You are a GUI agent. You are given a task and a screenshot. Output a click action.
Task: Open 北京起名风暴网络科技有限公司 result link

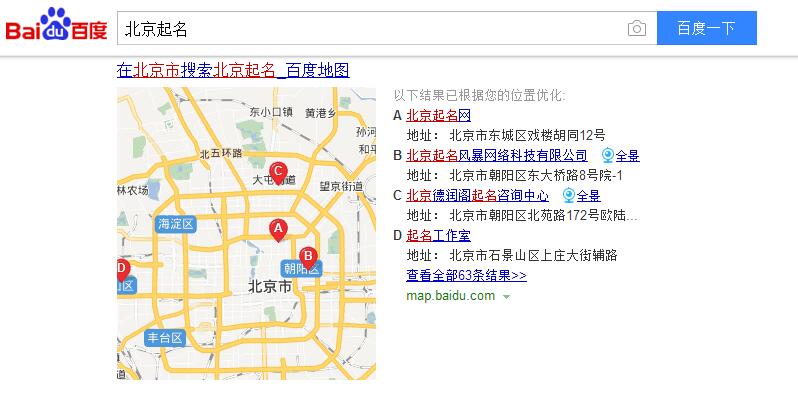point(497,155)
